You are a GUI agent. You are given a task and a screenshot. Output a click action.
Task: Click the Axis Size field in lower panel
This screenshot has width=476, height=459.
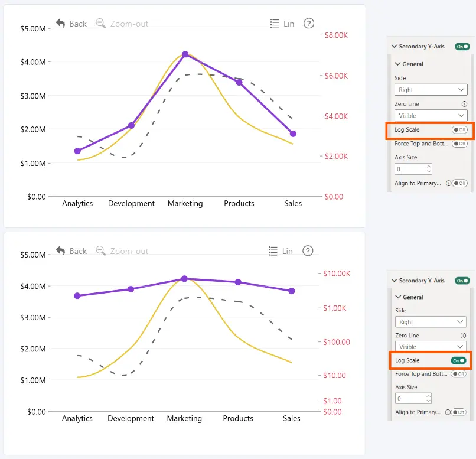[413, 398]
